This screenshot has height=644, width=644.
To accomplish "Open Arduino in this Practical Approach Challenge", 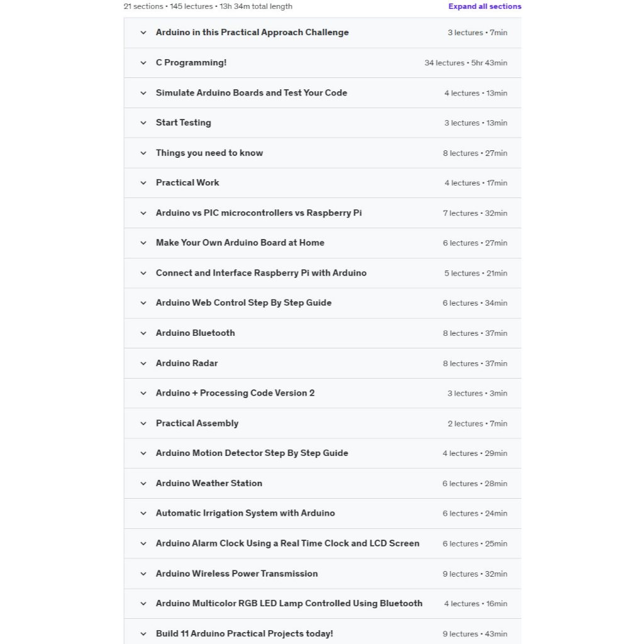I will (x=252, y=33).
